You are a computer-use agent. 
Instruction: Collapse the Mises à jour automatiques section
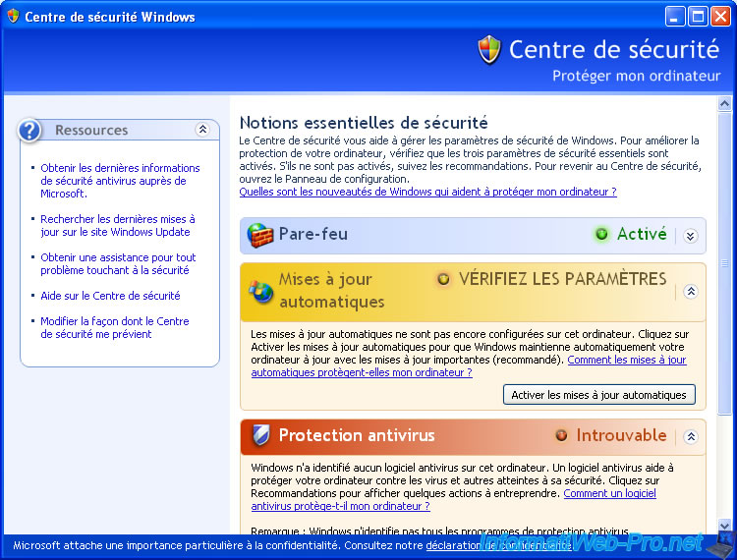tap(691, 291)
